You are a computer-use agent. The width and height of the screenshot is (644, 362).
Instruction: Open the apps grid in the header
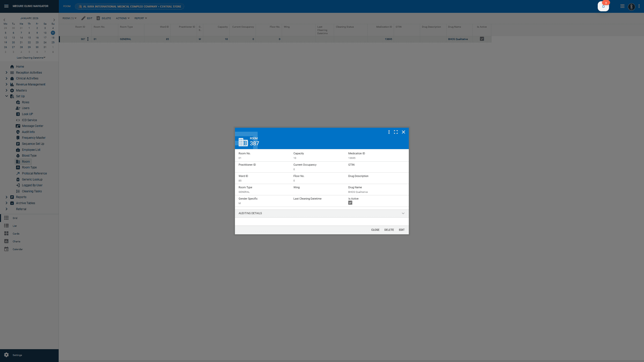pos(622,6)
